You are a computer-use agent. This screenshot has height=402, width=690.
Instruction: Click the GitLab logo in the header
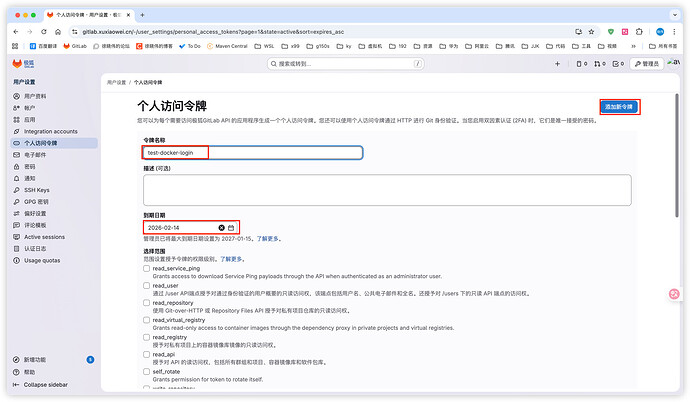tap(15, 63)
